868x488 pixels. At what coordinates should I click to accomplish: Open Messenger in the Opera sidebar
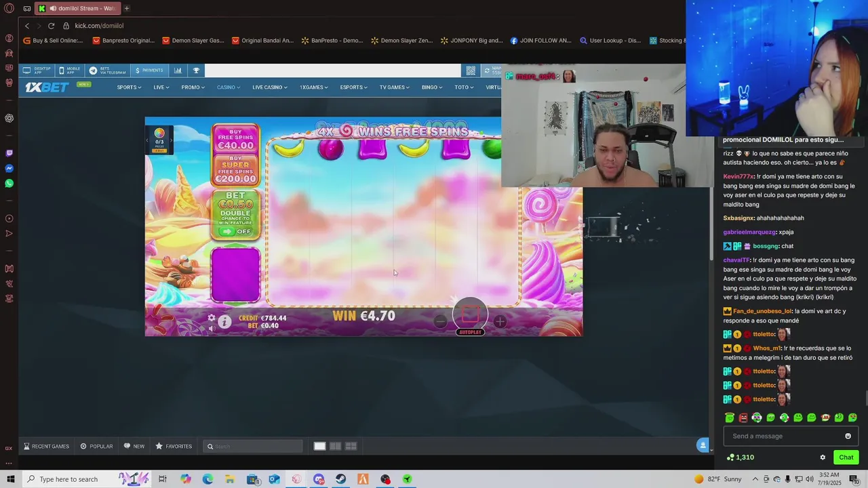[9, 168]
